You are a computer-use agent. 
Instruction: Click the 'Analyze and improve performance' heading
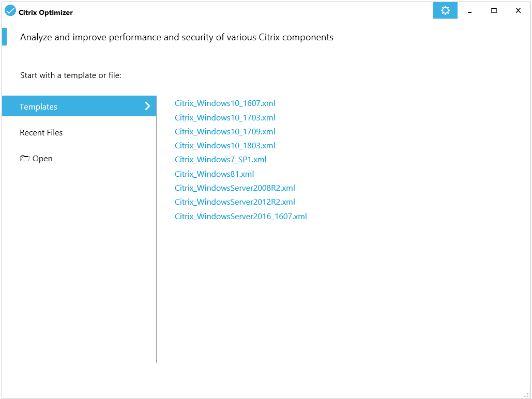[x=177, y=37]
